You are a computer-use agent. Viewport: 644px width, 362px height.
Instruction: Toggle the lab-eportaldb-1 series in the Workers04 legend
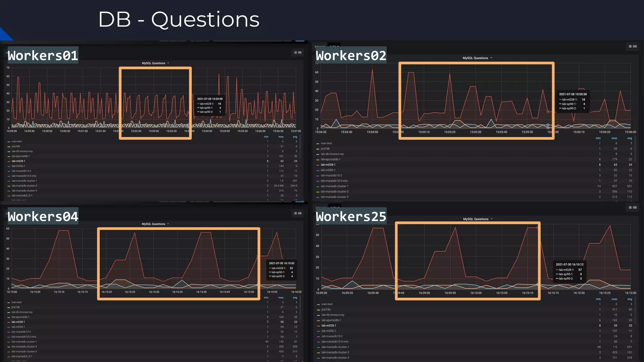point(20,317)
